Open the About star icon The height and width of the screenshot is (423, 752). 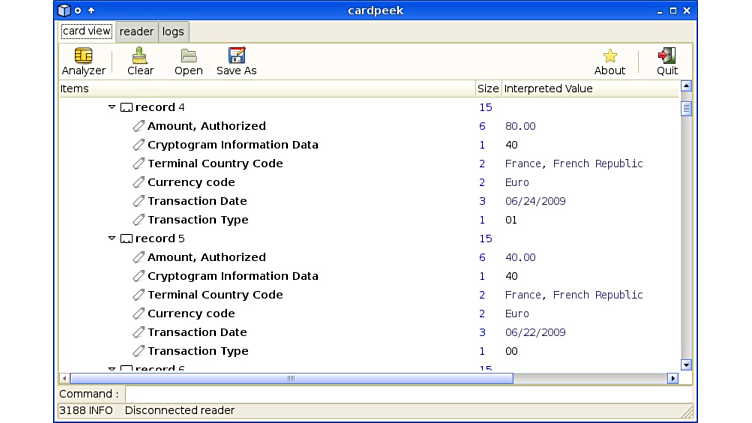tap(609, 56)
